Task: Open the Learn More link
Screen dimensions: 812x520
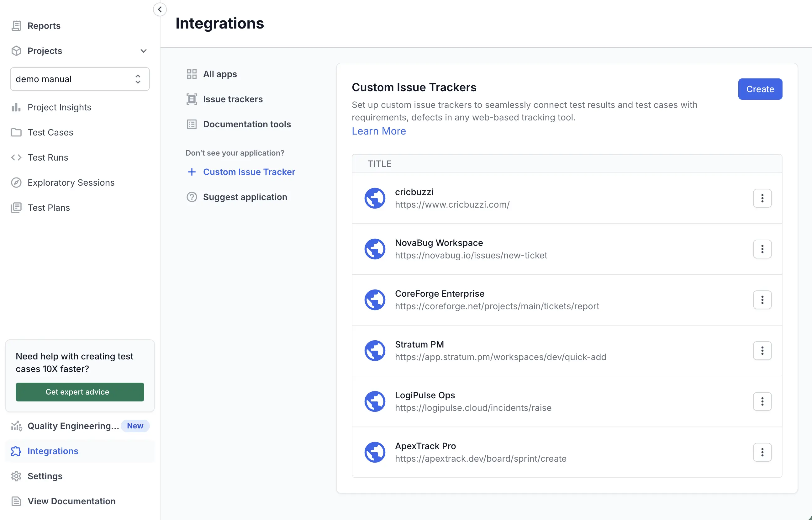Action: 379,131
